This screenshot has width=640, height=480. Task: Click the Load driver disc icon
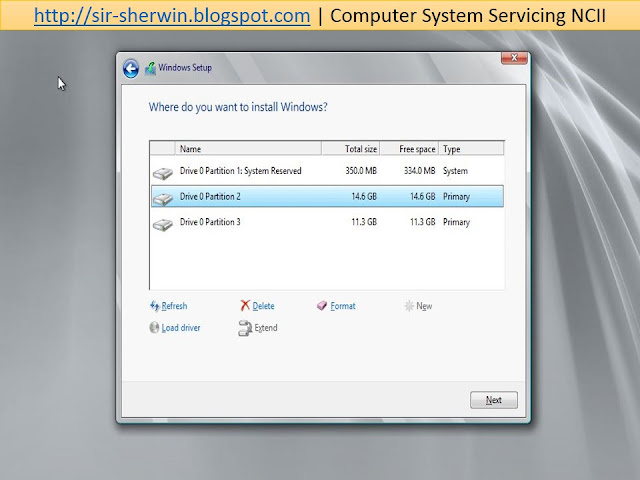[x=154, y=327]
